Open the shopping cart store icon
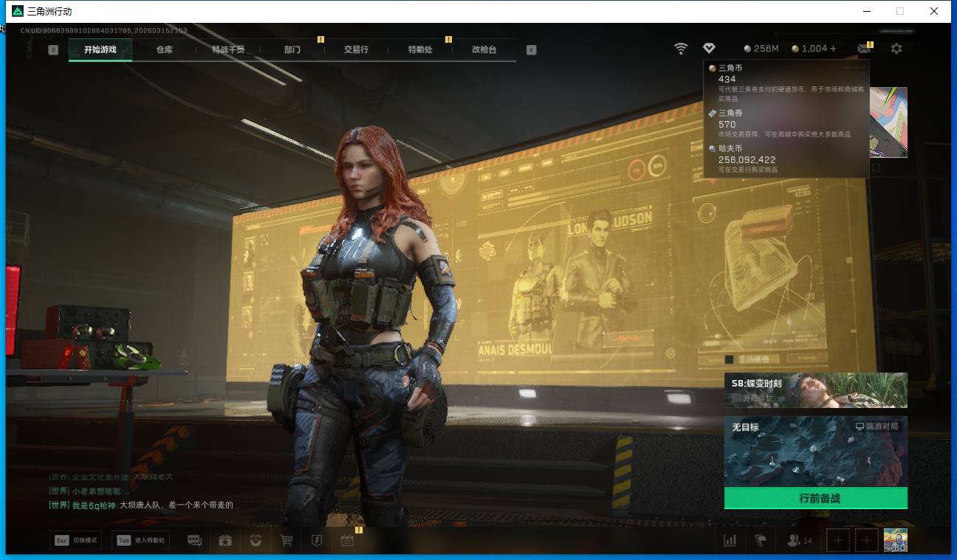The width and height of the screenshot is (957, 560). click(x=287, y=541)
